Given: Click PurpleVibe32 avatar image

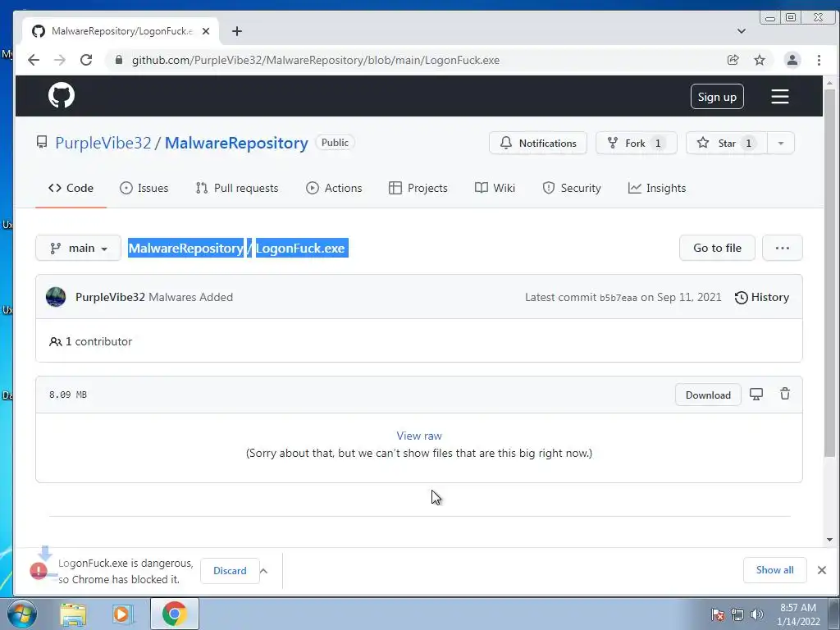Looking at the screenshot, I should (x=56, y=297).
